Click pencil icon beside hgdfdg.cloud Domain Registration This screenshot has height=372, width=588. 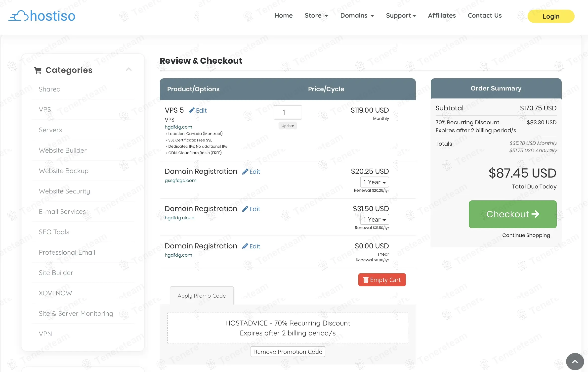[x=245, y=209]
